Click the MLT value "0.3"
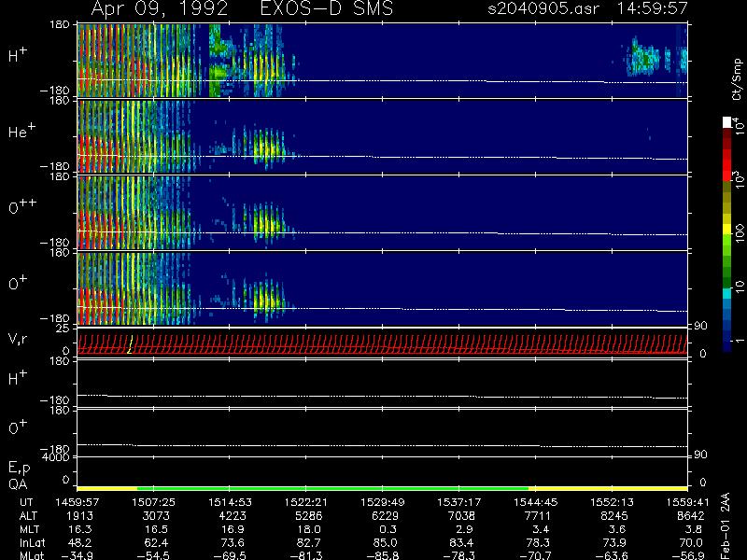The image size is (747, 560). click(x=389, y=529)
